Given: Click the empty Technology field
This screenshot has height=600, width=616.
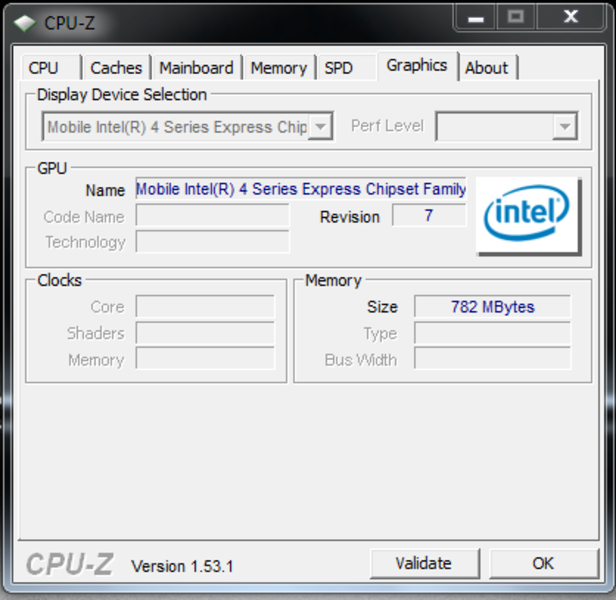Looking at the screenshot, I should tap(213, 241).
